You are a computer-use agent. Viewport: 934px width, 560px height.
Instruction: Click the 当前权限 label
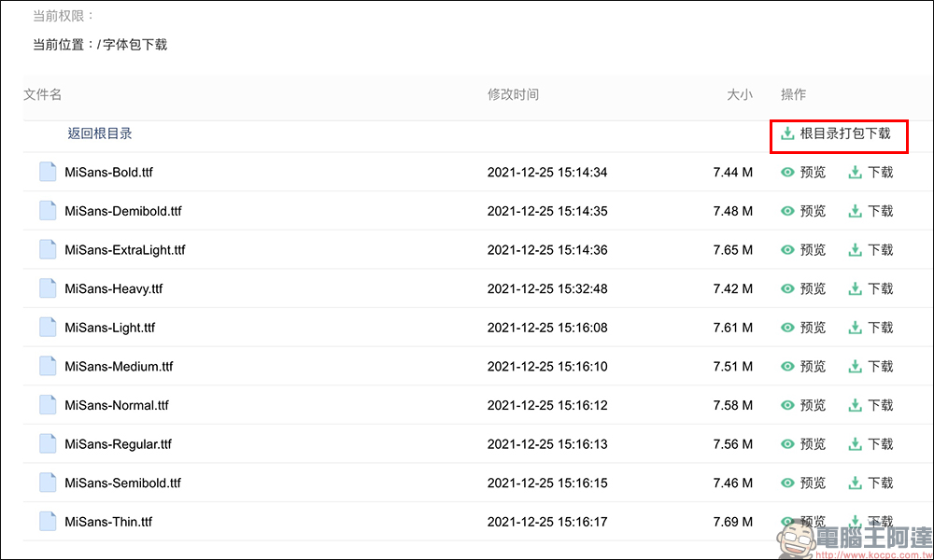pyautogui.click(x=64, y=16)
